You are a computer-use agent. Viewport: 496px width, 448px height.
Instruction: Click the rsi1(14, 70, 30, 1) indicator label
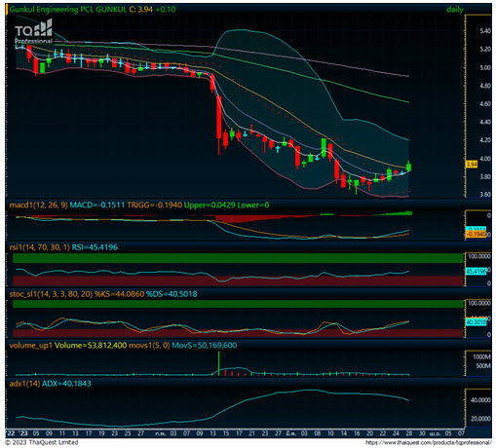click(x=39, y=247)
